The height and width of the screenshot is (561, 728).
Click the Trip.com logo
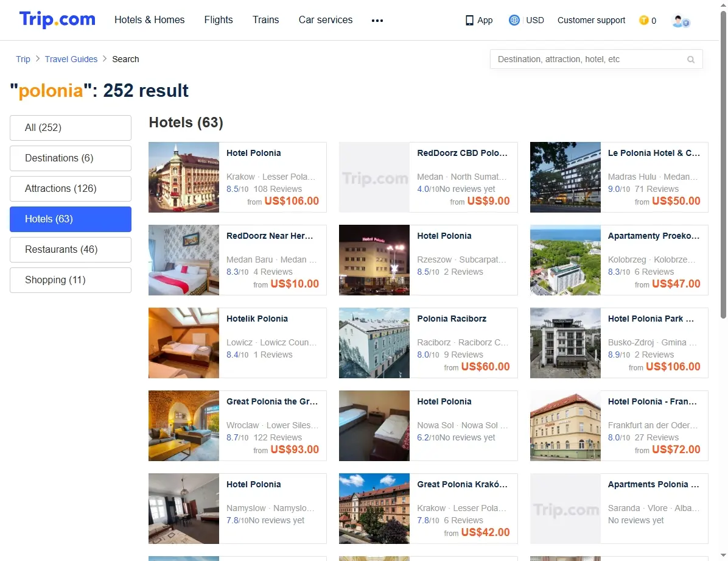57,19
